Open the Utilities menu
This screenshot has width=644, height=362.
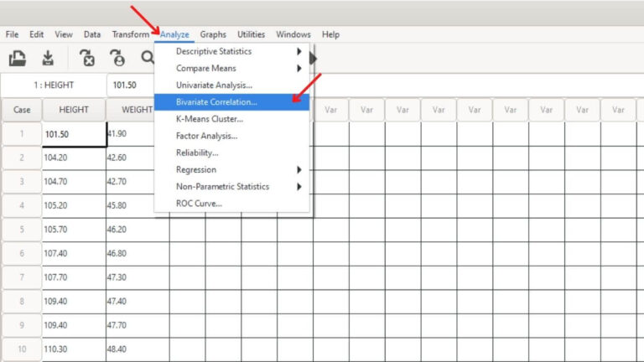pyautogui.click(x=251, y=34)
